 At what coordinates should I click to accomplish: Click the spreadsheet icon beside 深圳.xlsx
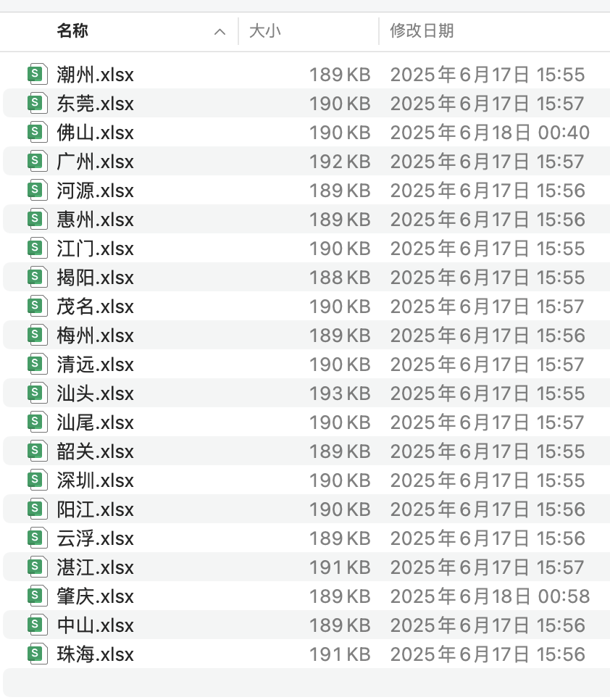[35, 480]
